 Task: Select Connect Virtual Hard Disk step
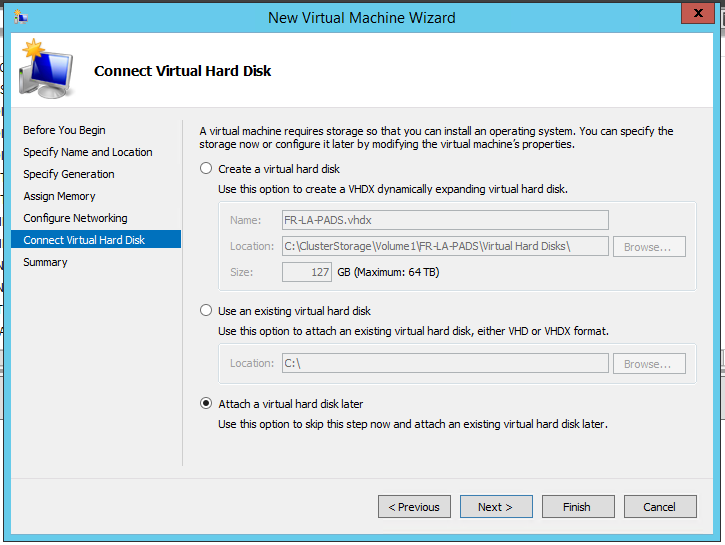tap(84, 240)
